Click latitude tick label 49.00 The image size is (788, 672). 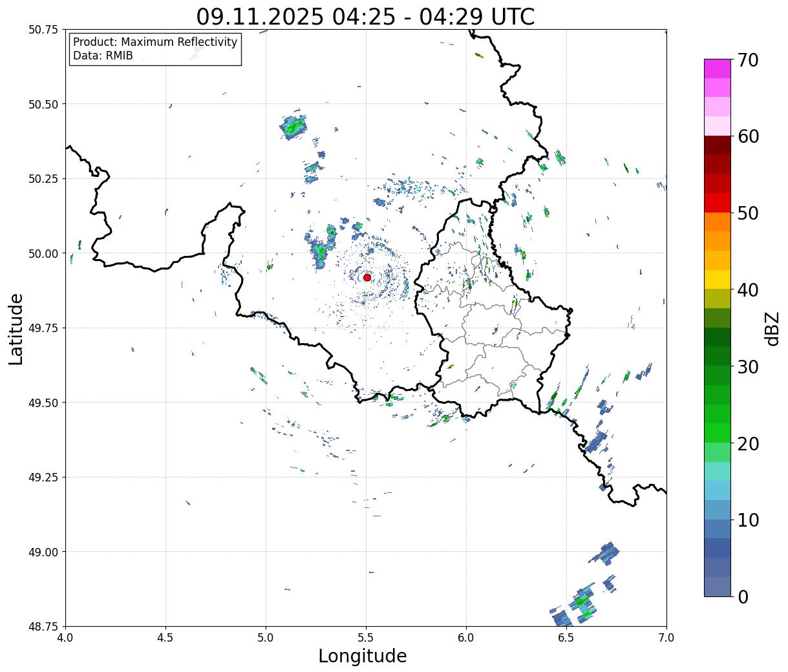[x=43, y=552]
